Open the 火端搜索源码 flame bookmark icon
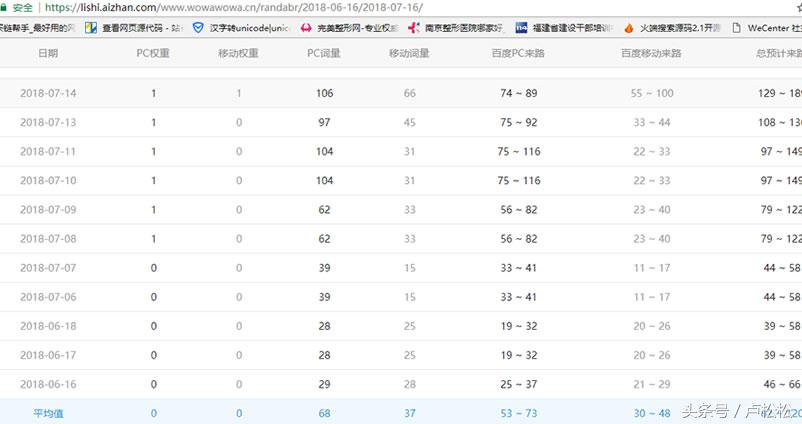This screenshot has width=802, height=424. (x=630, y=27)
